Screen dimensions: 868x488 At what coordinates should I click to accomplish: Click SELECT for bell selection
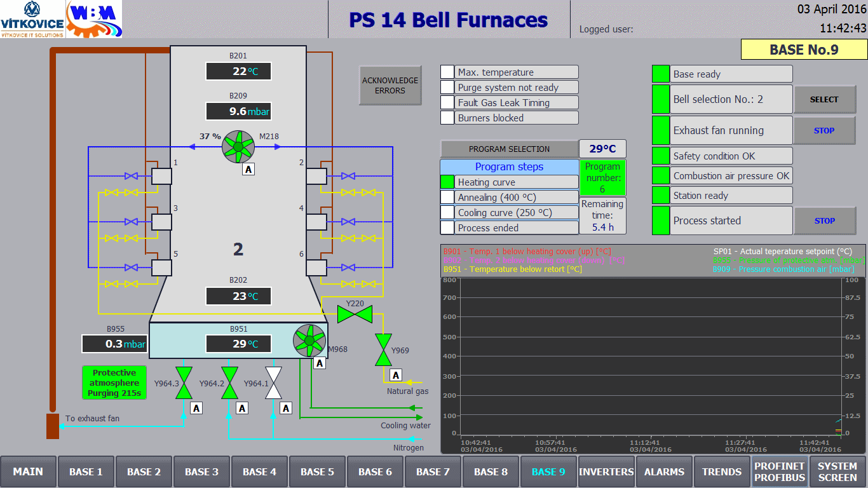coord(824,100)
